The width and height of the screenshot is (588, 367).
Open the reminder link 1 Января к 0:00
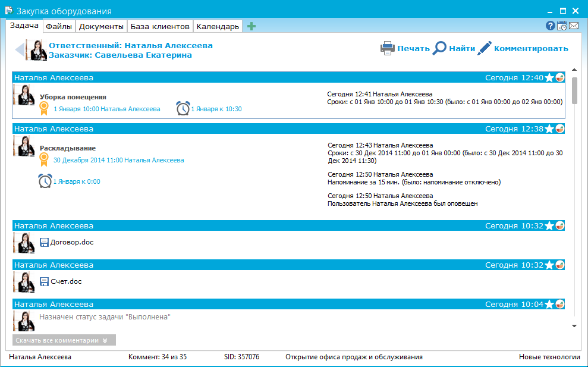pos(77,181)
